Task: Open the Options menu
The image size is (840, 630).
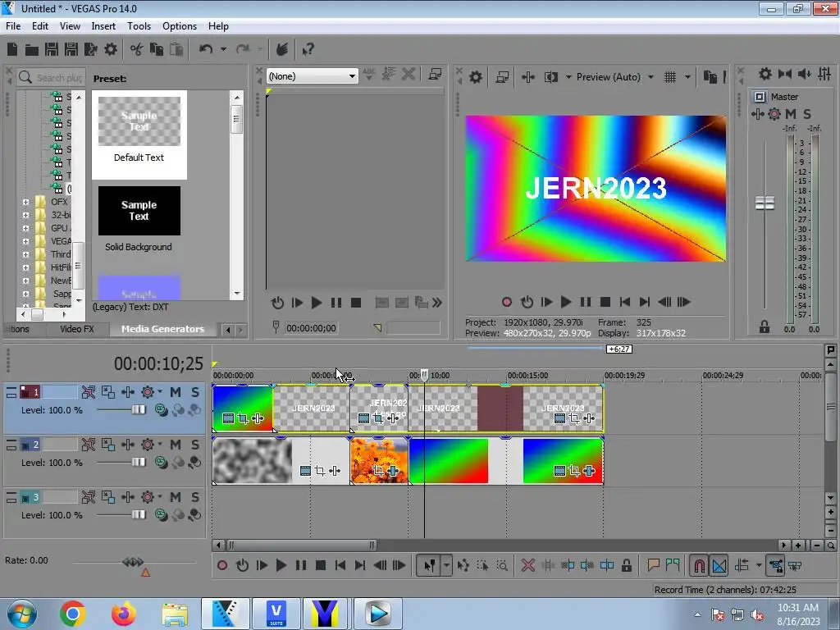Action: (x=180, y=26)
